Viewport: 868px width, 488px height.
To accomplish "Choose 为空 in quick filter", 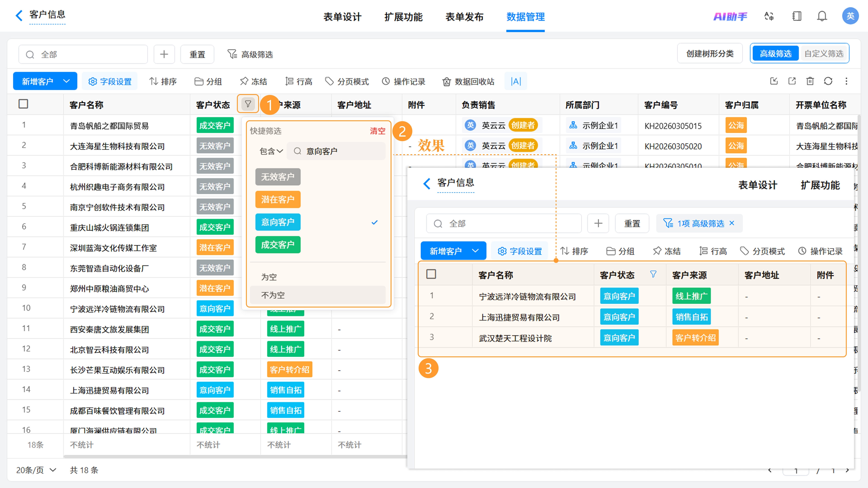I will coord(318,277).
